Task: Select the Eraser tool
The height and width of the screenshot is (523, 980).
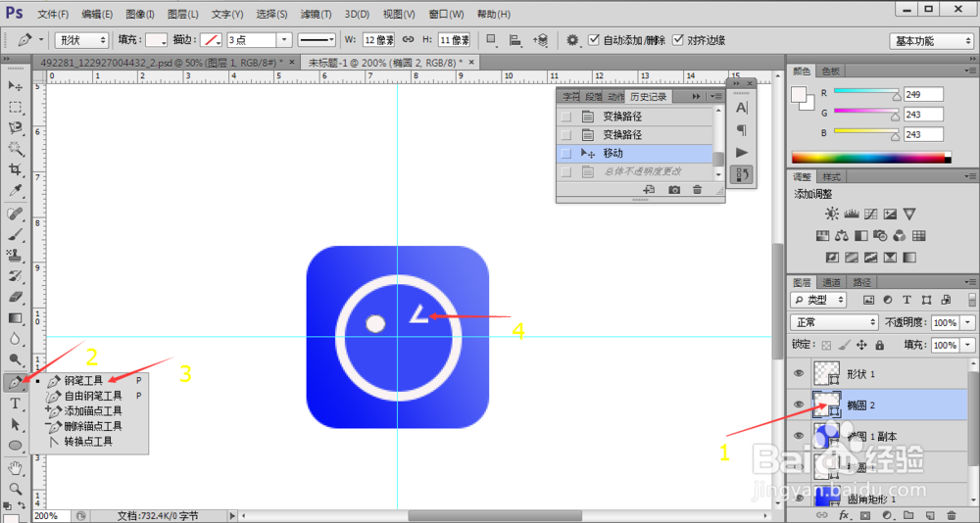Action: pos(16,296)
